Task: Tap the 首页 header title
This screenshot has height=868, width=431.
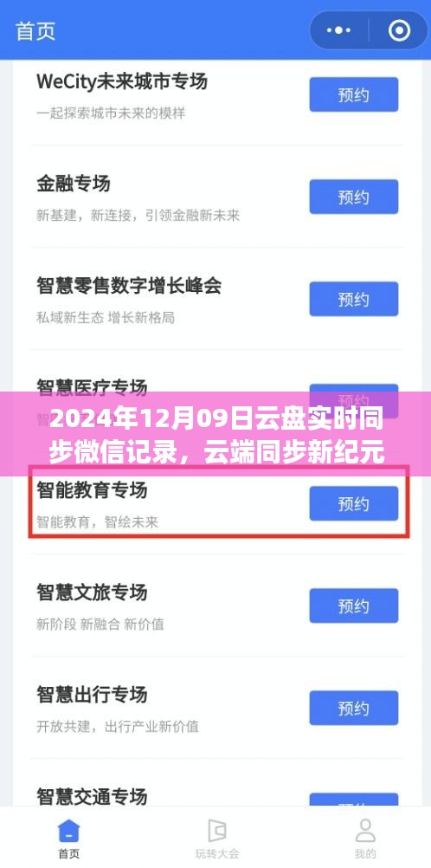Action: [x=35, y=31]
